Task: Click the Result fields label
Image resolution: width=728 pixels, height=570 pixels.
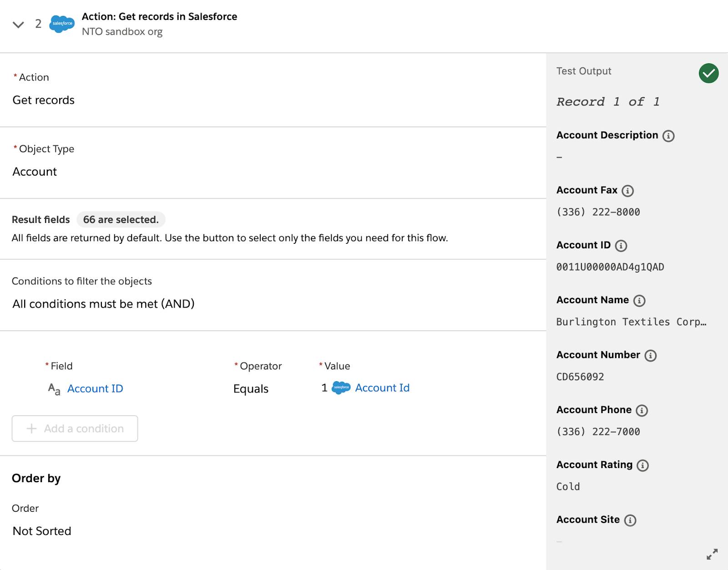Action: tap(41, 220)
